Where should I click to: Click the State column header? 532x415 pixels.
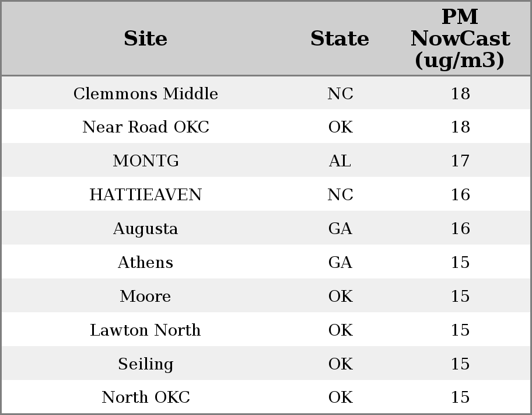pyautogui.click(x=339, y=39)
